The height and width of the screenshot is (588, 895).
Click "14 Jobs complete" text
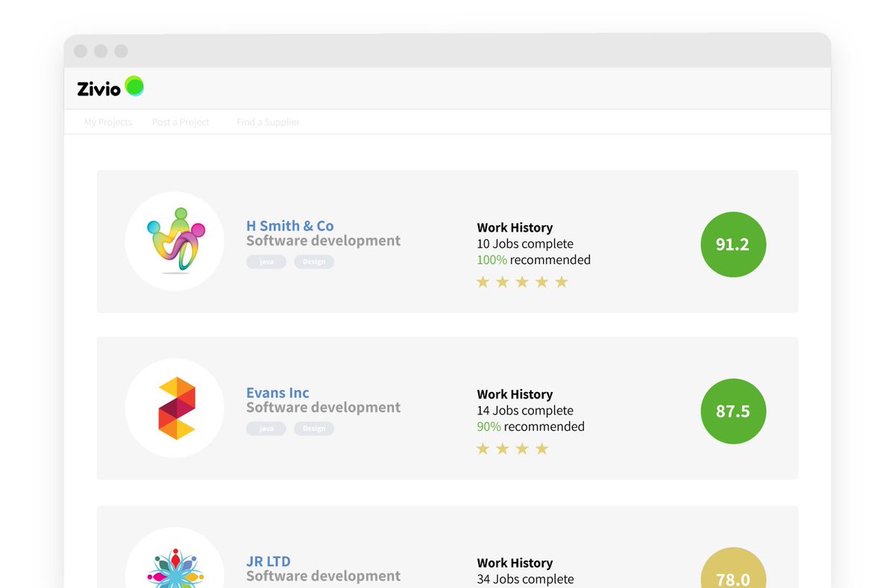pyautogui.click(x=525, y=411)
